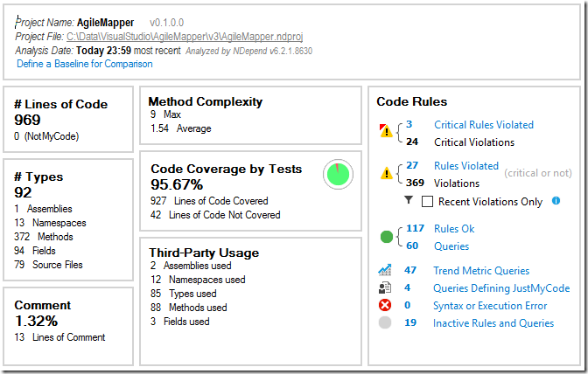This screenshot has width=588, height=374.
Task: Click the Method Complexity heading
Action: coord(206,101)
